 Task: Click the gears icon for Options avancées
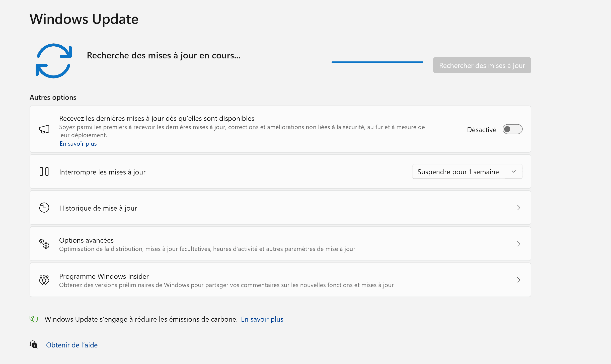tap(44, 244)
